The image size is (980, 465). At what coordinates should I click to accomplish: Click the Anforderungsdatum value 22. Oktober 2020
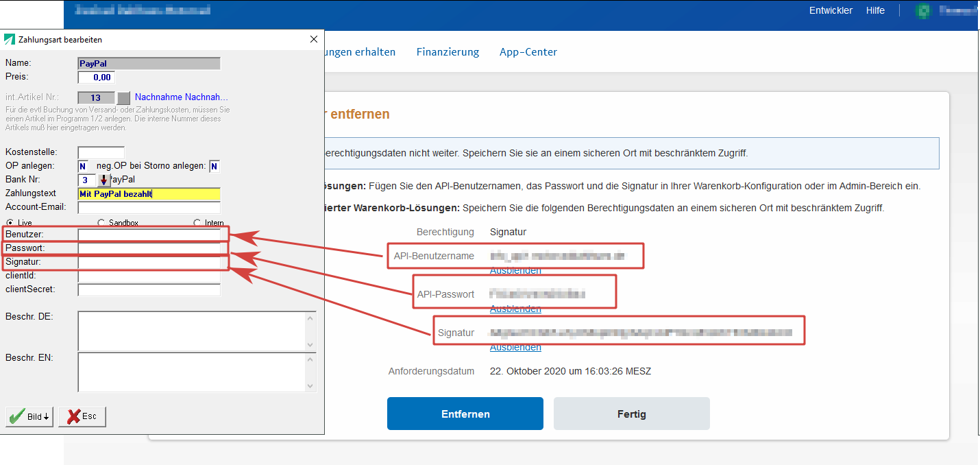coord(570,371)
